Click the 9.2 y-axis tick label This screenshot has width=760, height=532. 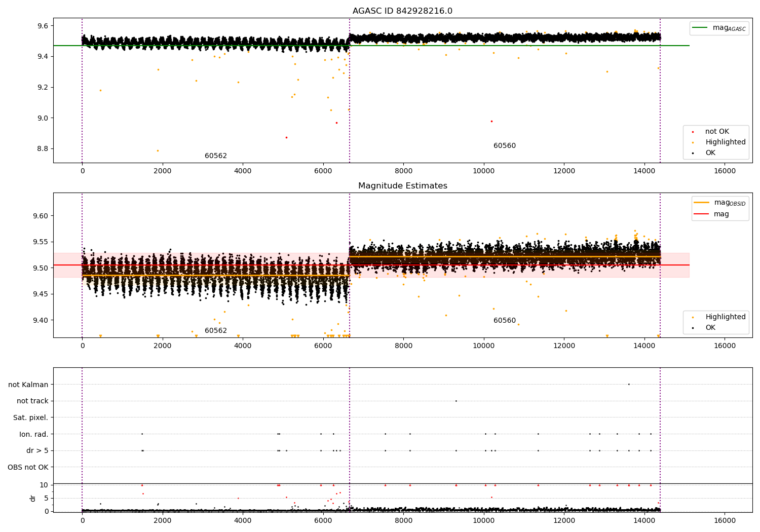(42, 87)
